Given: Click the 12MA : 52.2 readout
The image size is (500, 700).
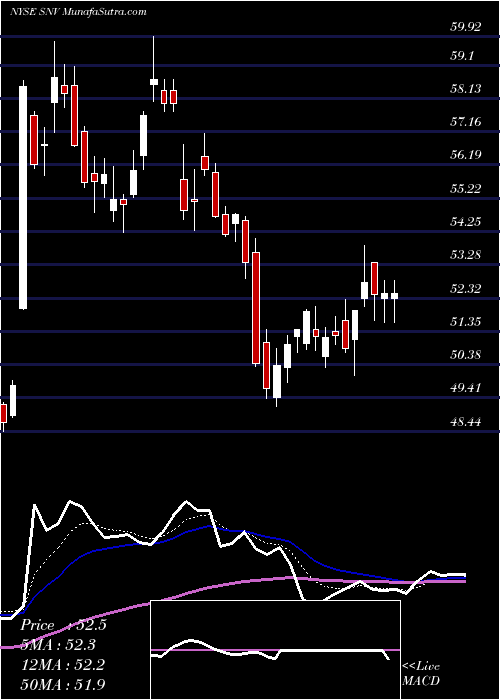Looking at the screenshot, I should click(x=63, y=665).
